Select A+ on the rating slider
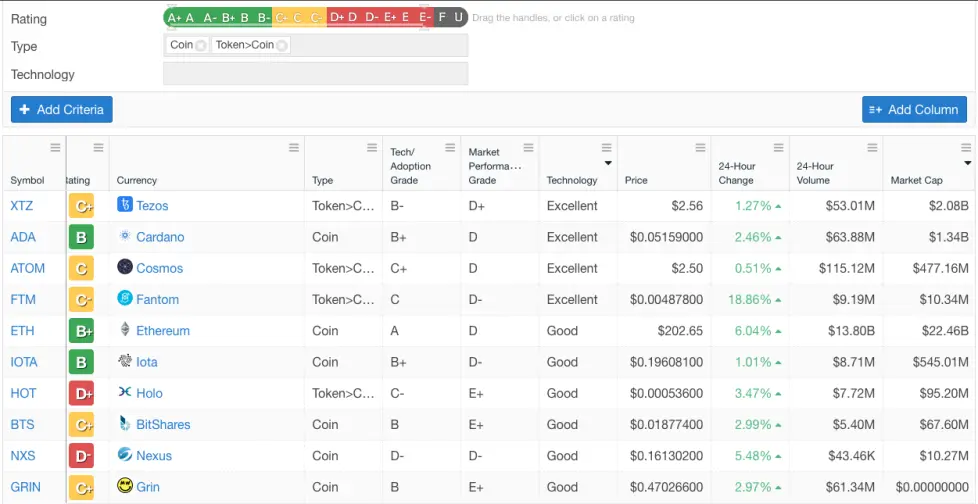Viewport: 978px width, 504px height. coord(175,17)
